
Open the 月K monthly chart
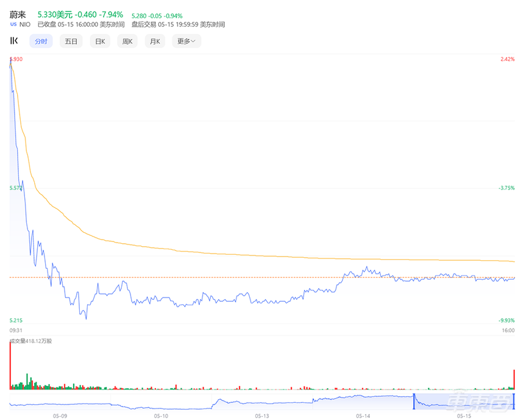pyautogui.click(x=155, y=41)
